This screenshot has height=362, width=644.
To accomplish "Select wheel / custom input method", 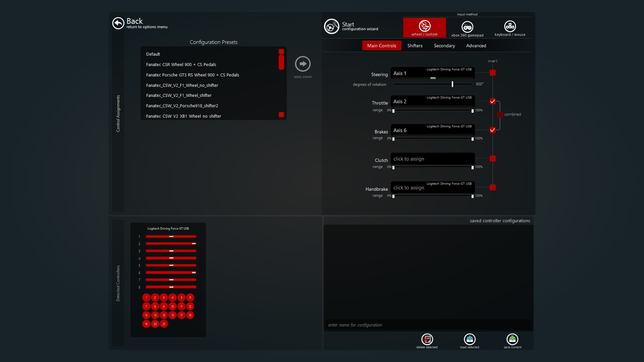I will (424, 27).
